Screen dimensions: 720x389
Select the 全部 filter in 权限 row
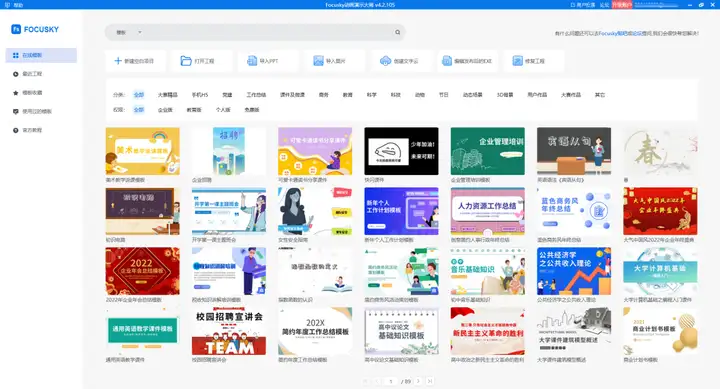[139, 110]
